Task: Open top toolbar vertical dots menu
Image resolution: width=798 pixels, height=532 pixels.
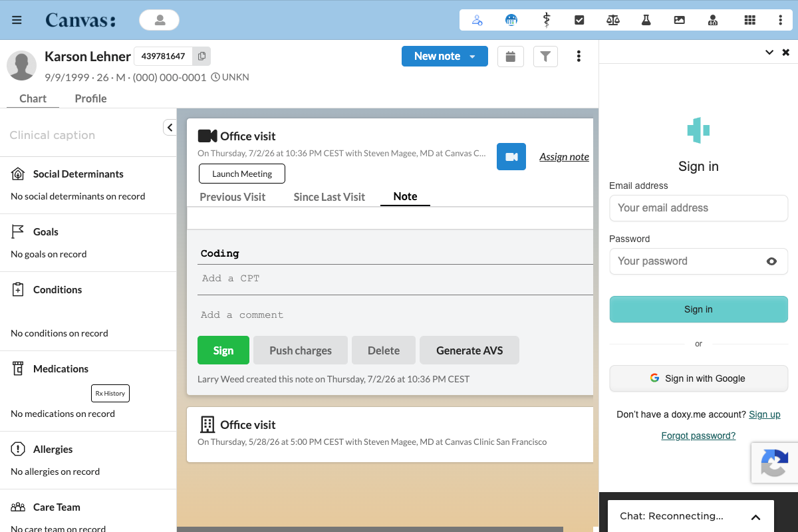Action: coord(781,20)
